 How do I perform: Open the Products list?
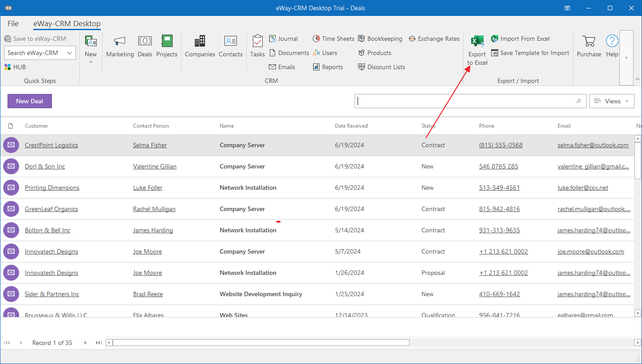375,53
